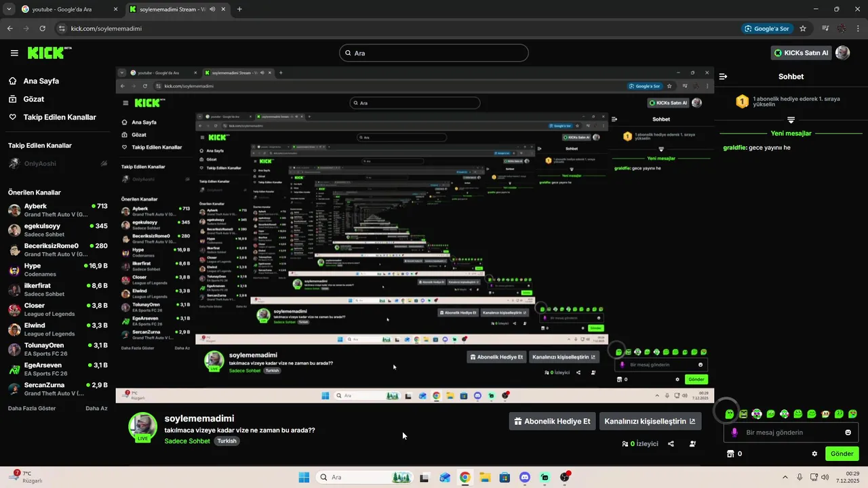Insert the first green Kick emote
The width and height of the screenshot is (868, 488).
point(730,414)
